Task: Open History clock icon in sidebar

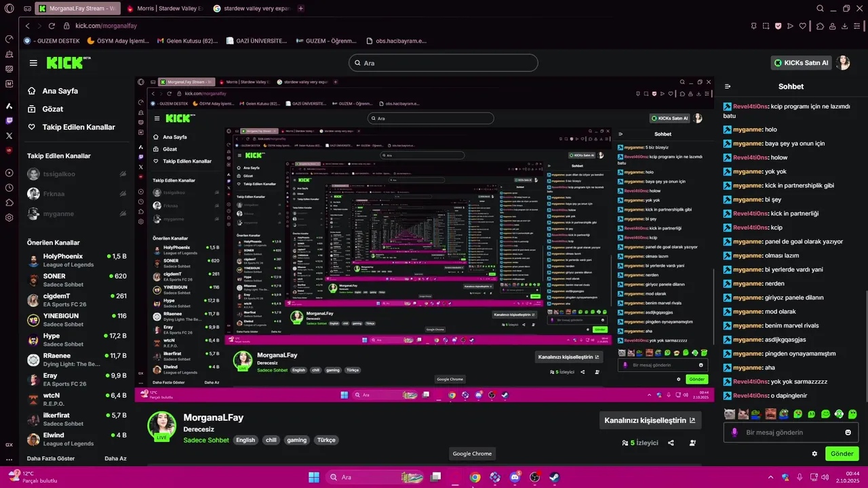Action: coord(9,188)
